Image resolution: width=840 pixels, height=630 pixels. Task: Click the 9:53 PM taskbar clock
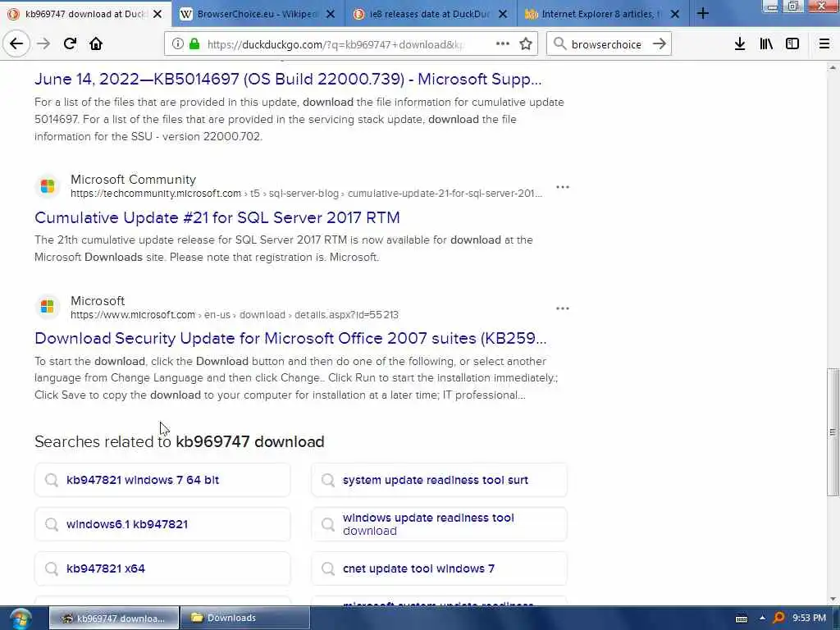809,619
